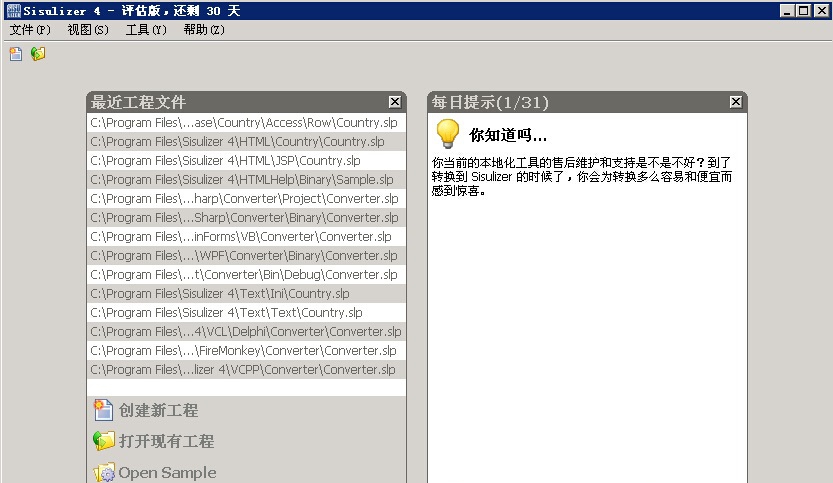833x483 pixels.
Task: Open recent file harp\Converter\Project\Converter.slp
Action: [246, 199]
